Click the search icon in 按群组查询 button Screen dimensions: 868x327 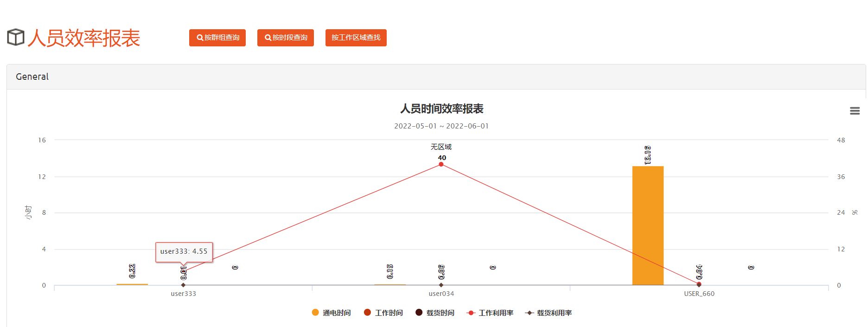coord(200,38)
